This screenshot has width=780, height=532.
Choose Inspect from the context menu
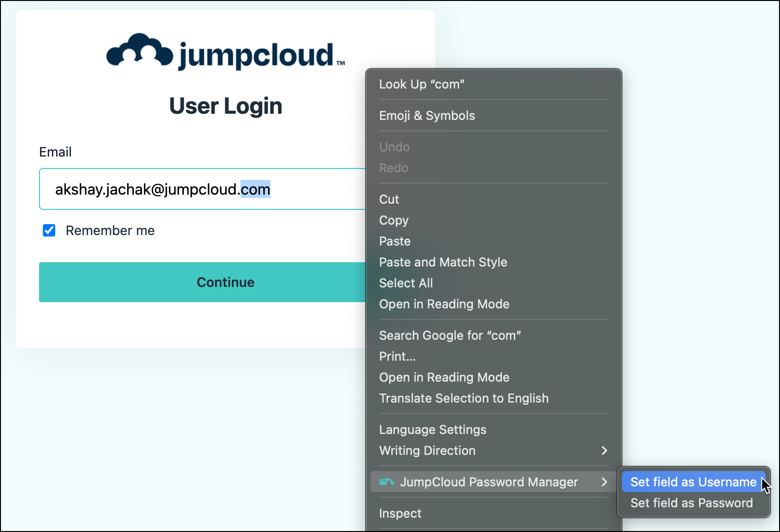point(400,513)
